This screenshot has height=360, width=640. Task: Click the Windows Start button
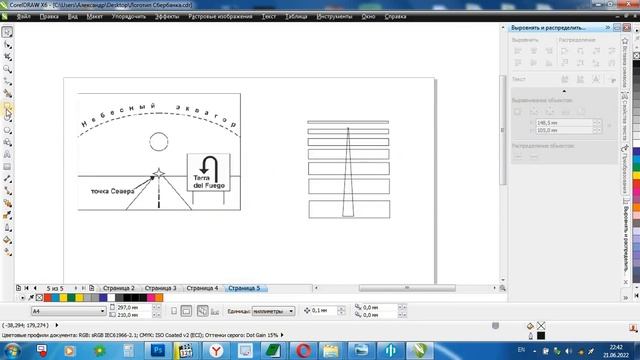[x=12, y=351]
